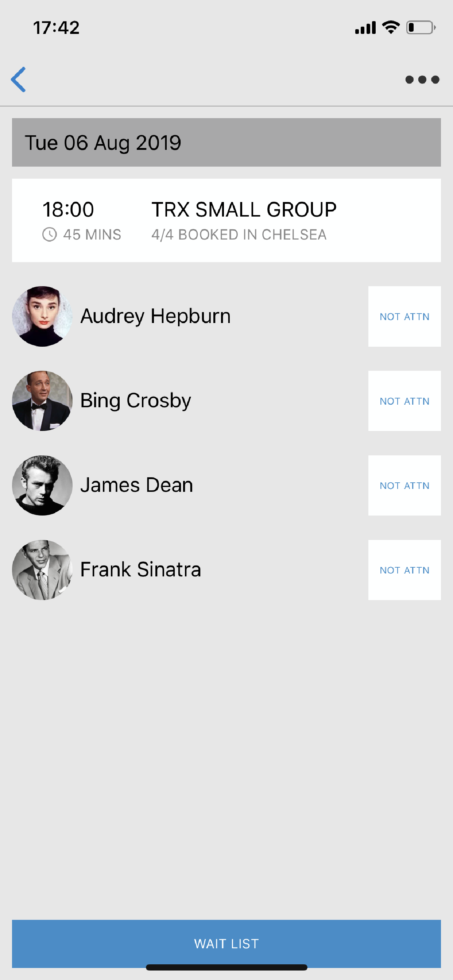
Task: Open Audrey Hepburn's profile photo
Action: 42,316
